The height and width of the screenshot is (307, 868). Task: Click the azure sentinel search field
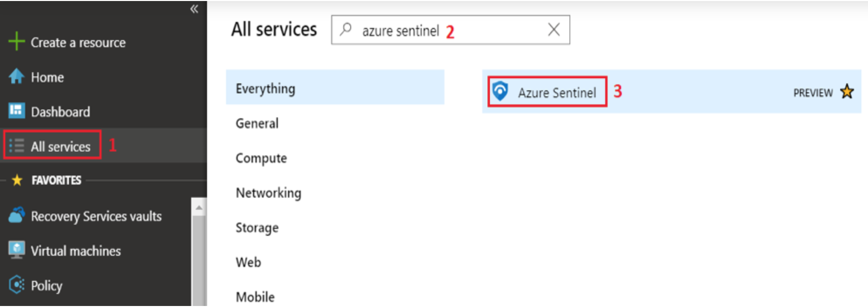point(450,30)
